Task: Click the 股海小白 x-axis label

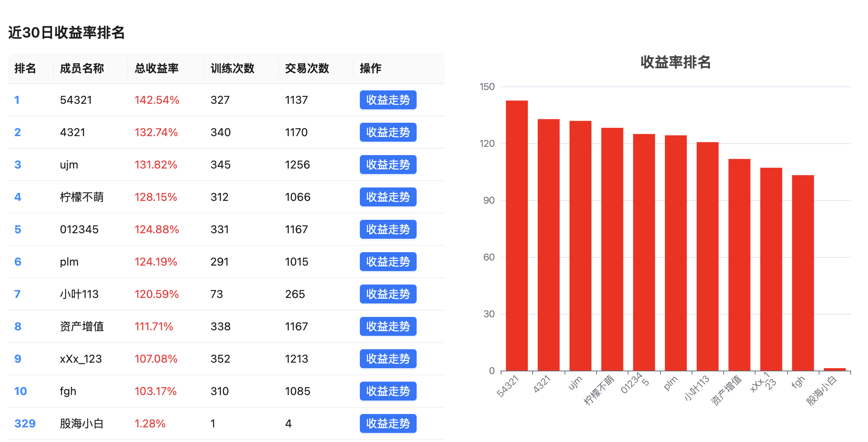Action: [x=821, y=391]
